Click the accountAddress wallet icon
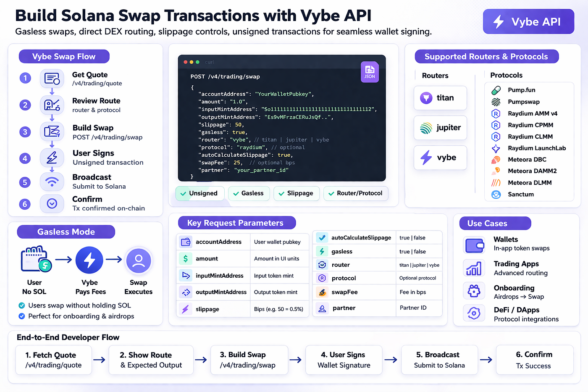 click(185, 242)
